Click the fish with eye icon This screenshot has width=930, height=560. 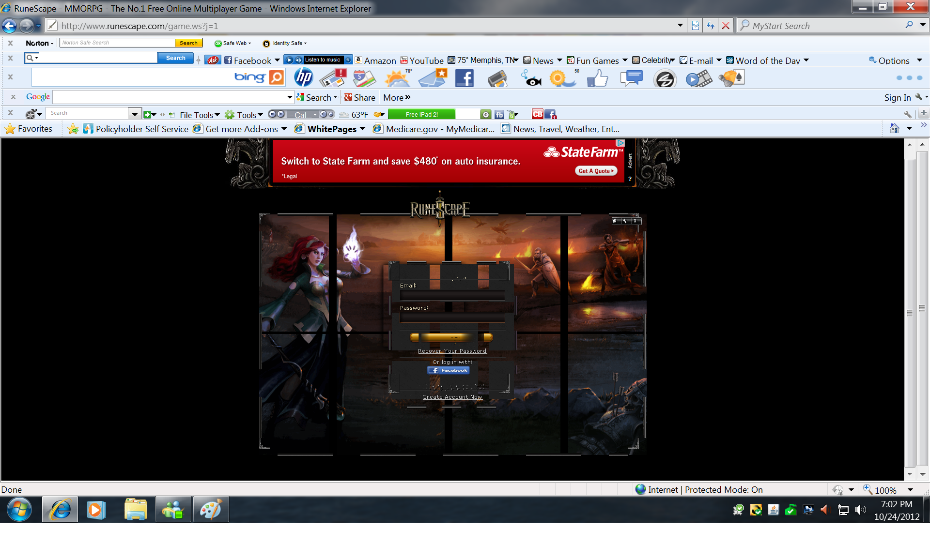pyautogui.click(x=531, y=78)
